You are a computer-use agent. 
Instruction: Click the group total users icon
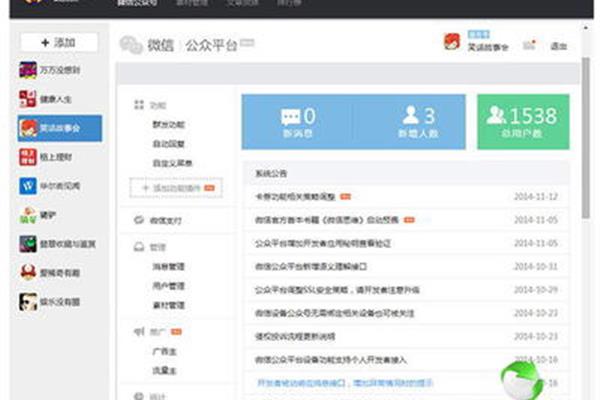tap(496, 115)
